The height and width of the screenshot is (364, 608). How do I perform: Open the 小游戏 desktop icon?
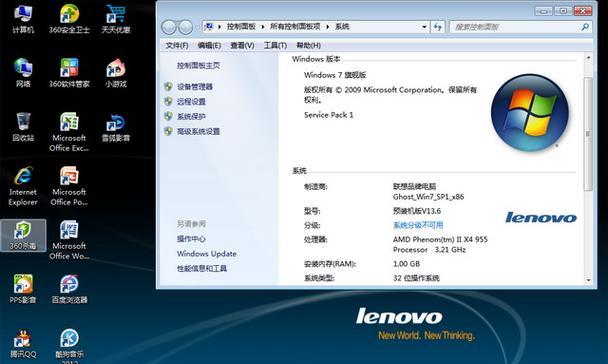click(x=116, y=72)
